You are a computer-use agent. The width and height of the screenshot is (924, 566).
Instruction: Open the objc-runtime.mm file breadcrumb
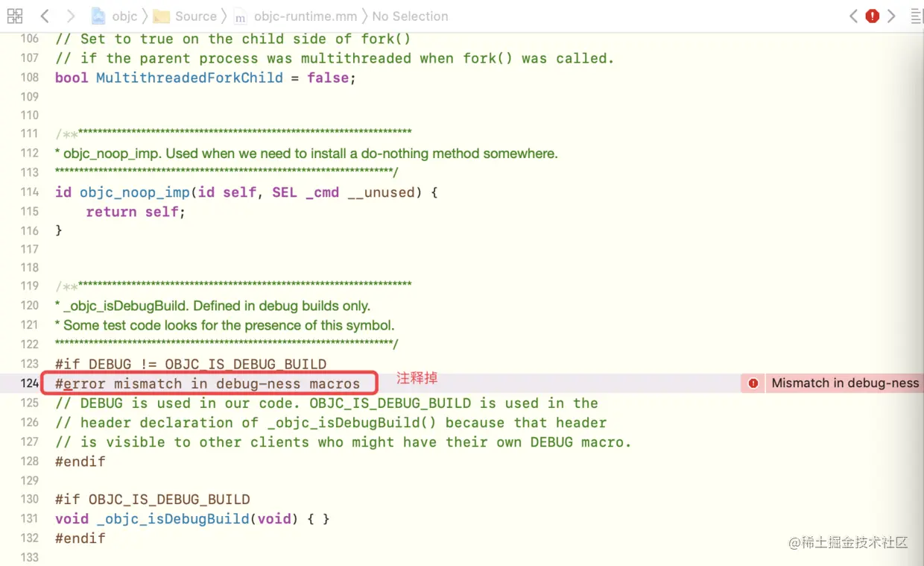pos(306,16)
